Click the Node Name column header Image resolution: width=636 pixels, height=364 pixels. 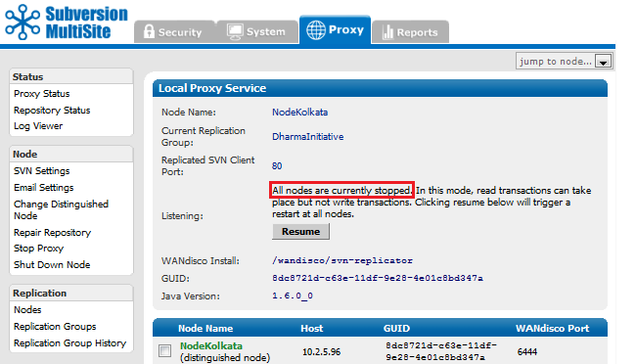pyautogui.click(x=205, y=329)
